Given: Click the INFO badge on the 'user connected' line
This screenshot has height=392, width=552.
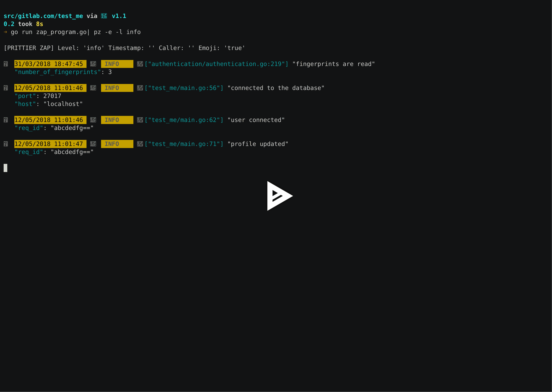Looking at the screenshot, I should (x=117, y=120).
